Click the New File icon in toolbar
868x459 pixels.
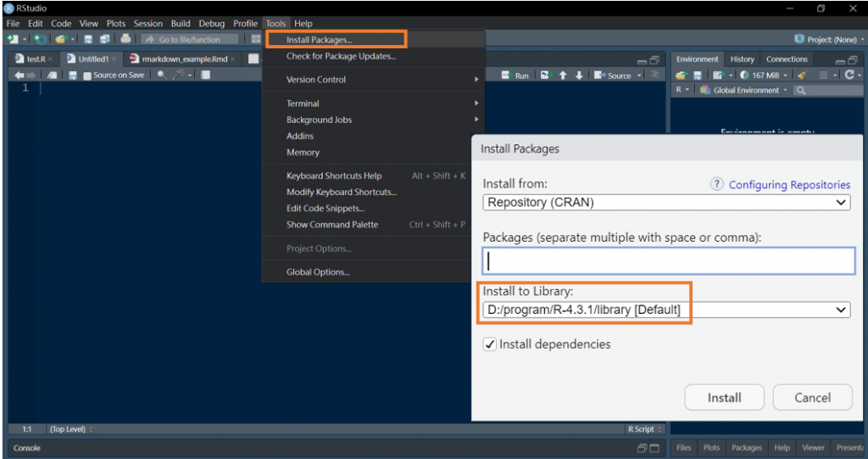(12, 39)
